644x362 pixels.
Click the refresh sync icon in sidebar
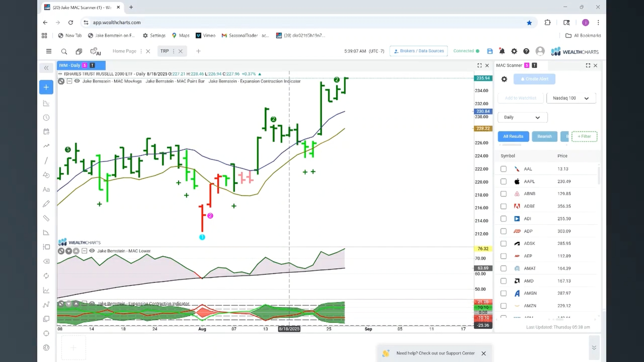(46, 276)
